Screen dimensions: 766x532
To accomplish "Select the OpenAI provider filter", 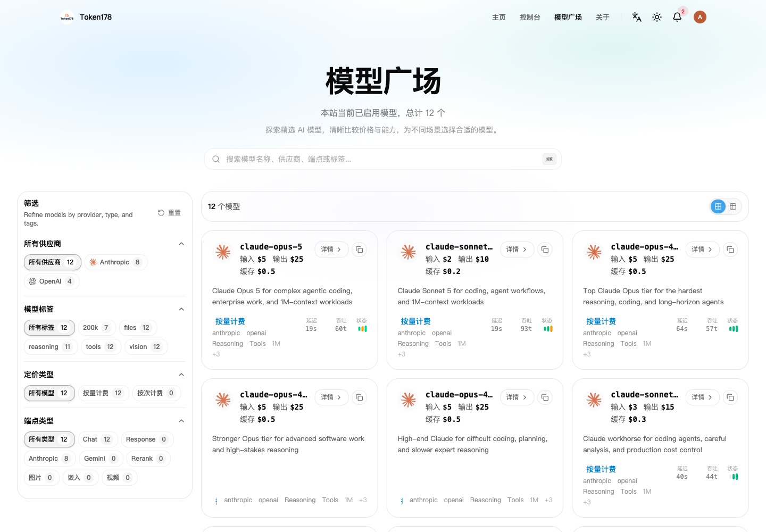I will [x=52, y=281].
